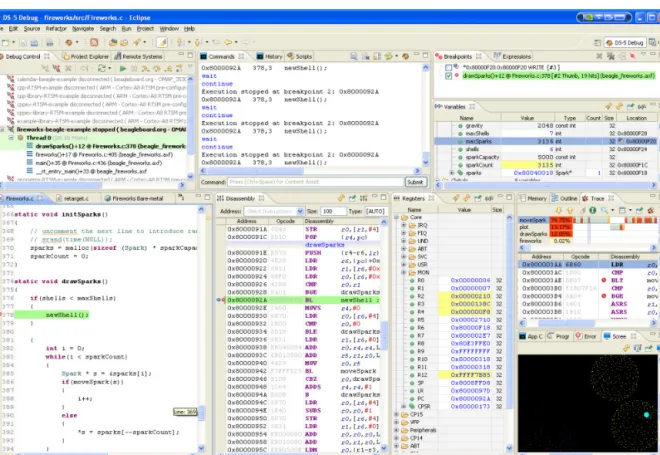
Task: Click the Opcode column header in Disassembly
Action: coord(285,221)
